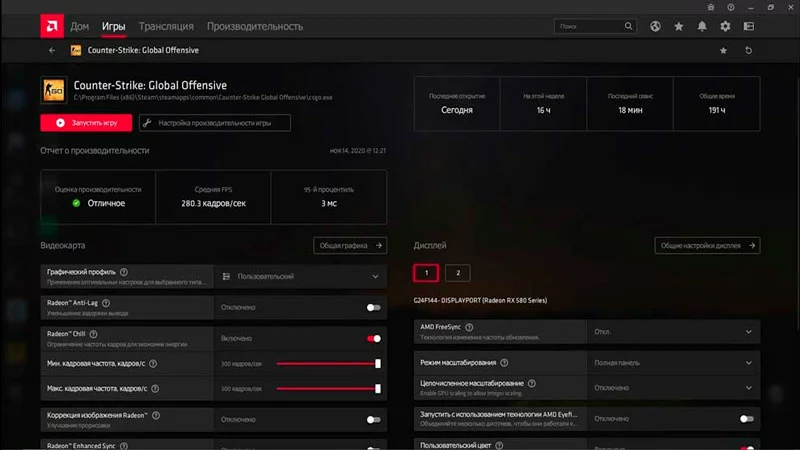Open the web browser globe icon
The height and width of the screenshot is (450, 800).
click(655, 26)
